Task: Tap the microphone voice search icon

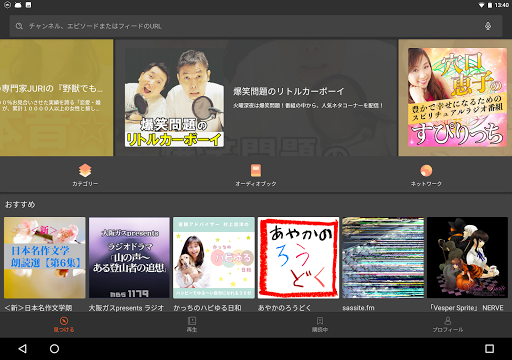Action: pyautogui.click(x=488, y=26)
